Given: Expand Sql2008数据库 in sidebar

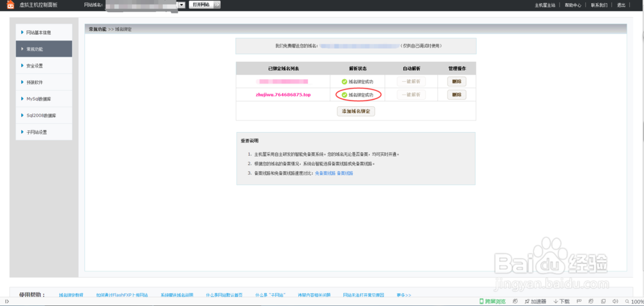Looking at the screenshot, I should pyautogui.click(x=44, y=115).
